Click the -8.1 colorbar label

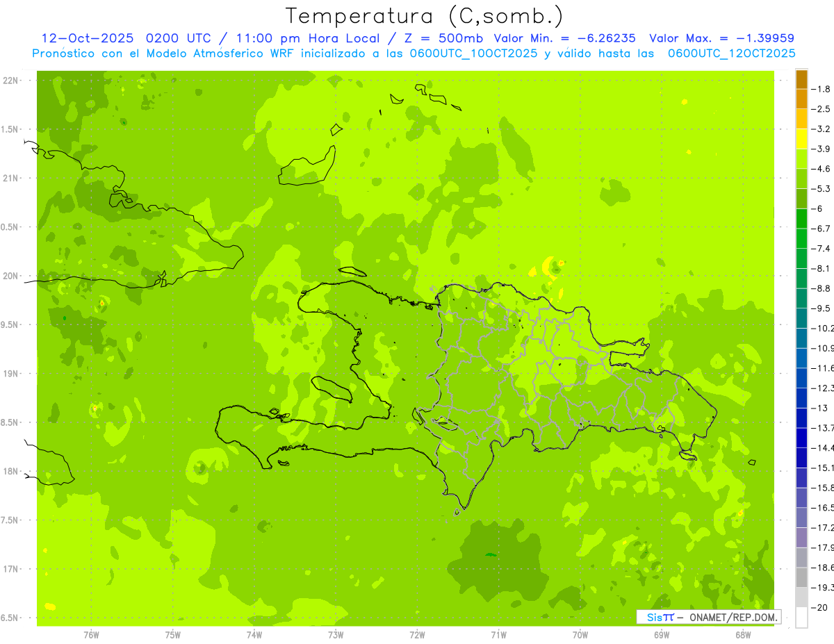(821, 269)
